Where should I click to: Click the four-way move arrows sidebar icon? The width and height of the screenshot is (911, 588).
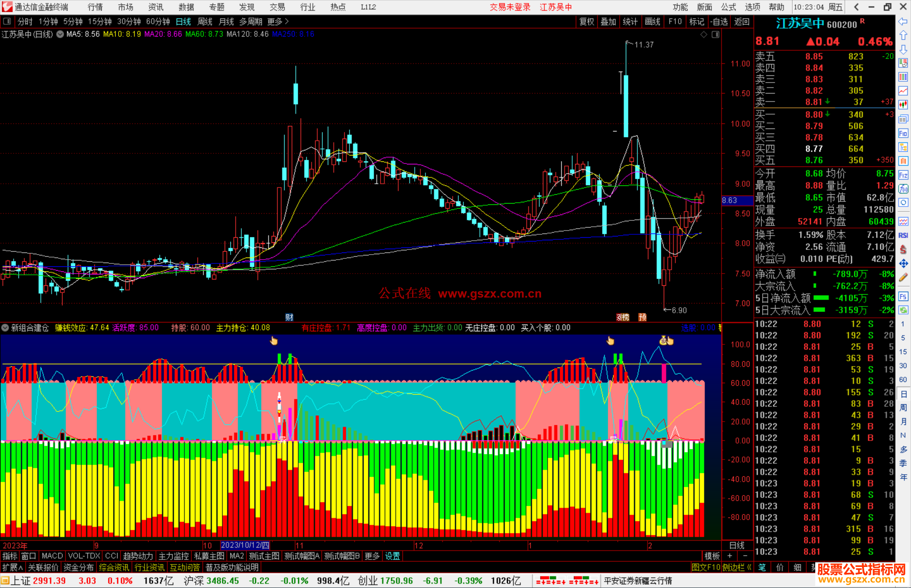[903, 263]
